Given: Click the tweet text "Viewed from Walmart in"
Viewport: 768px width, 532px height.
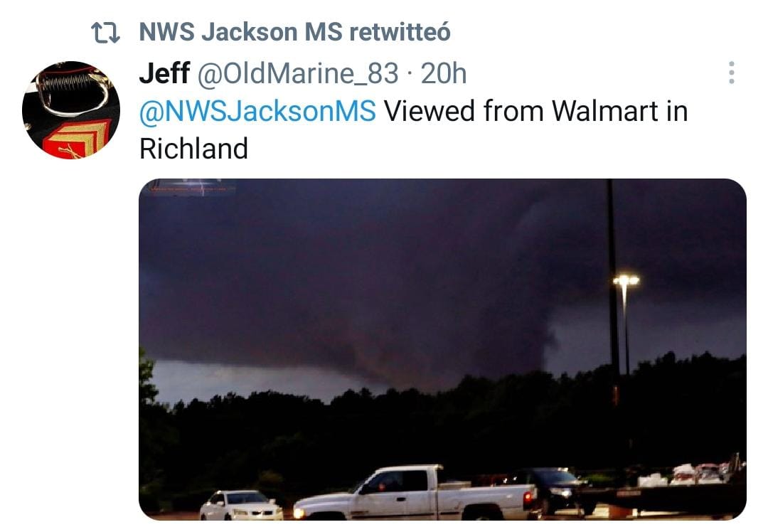Looking at the screenshot, I should (536, 111).
